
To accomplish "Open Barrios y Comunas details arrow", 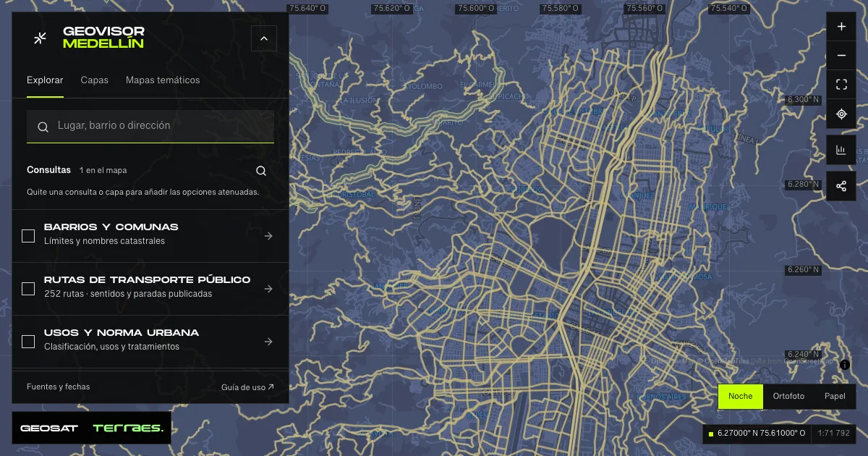I will pos(268,236).
